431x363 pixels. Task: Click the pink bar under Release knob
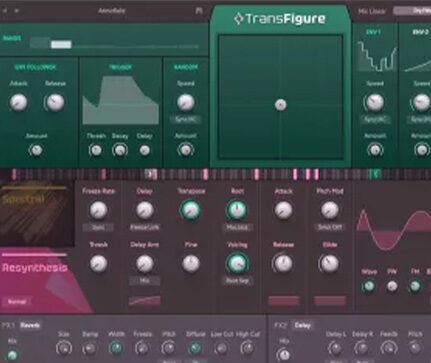click(283, 301)
